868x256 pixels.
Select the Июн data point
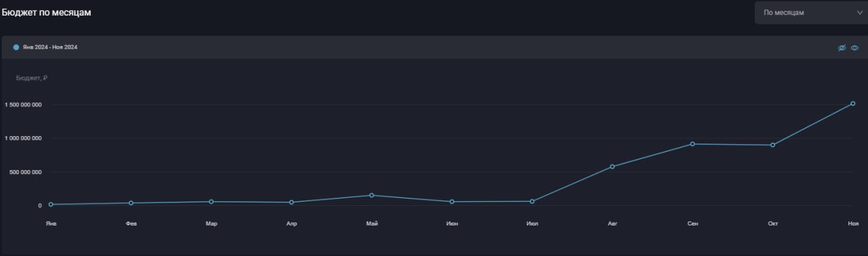pos(452,201)
